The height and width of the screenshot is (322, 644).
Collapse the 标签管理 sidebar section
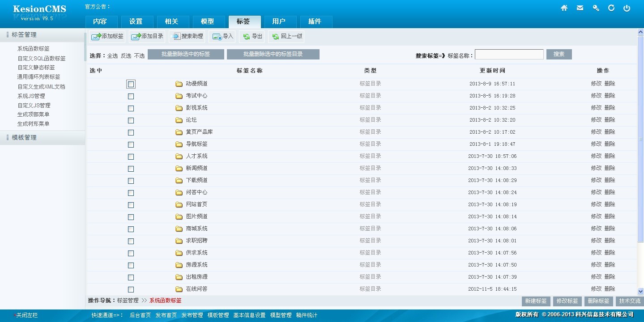[42, 34]
